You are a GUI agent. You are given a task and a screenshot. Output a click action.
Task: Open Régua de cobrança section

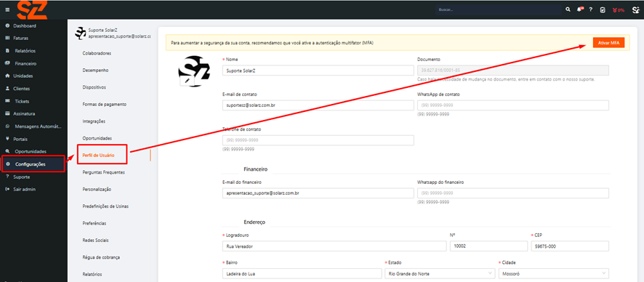click(x=101, y=257)
